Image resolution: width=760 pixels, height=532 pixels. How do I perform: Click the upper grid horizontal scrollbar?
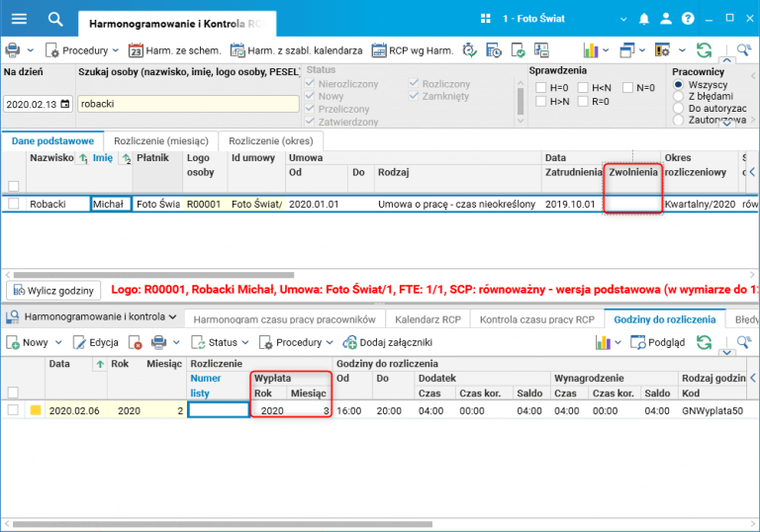153,275
